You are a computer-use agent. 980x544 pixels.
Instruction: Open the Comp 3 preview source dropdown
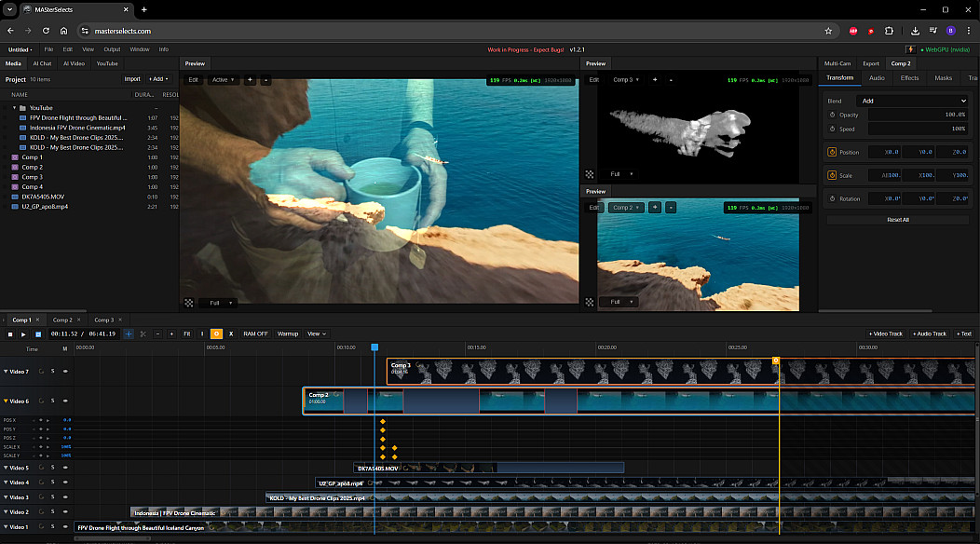click(625, 80)
